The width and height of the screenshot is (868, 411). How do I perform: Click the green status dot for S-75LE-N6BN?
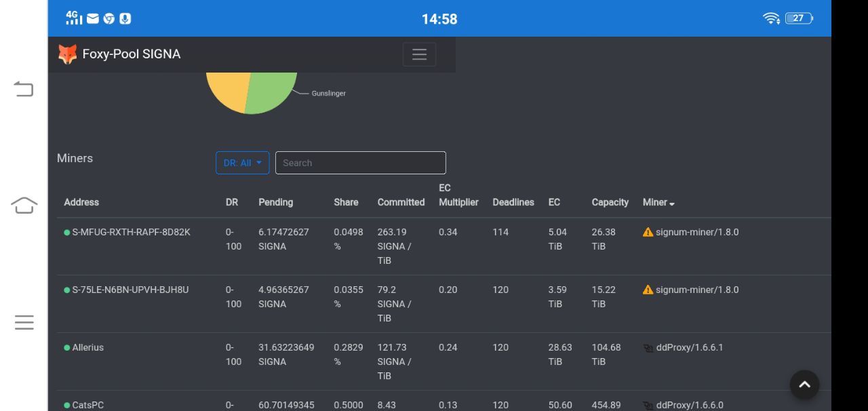(67, 290)
